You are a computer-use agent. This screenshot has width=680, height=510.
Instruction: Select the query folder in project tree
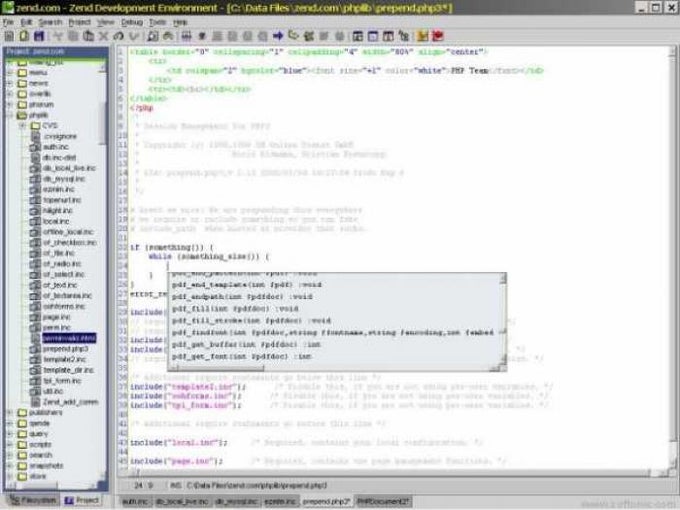(38, 434)
